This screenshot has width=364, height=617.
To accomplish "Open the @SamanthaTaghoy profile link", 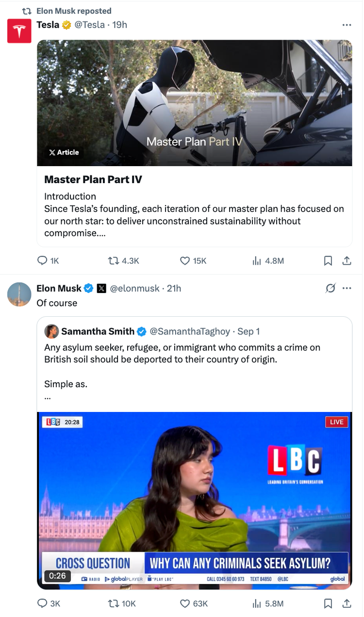I will point(189,331).
